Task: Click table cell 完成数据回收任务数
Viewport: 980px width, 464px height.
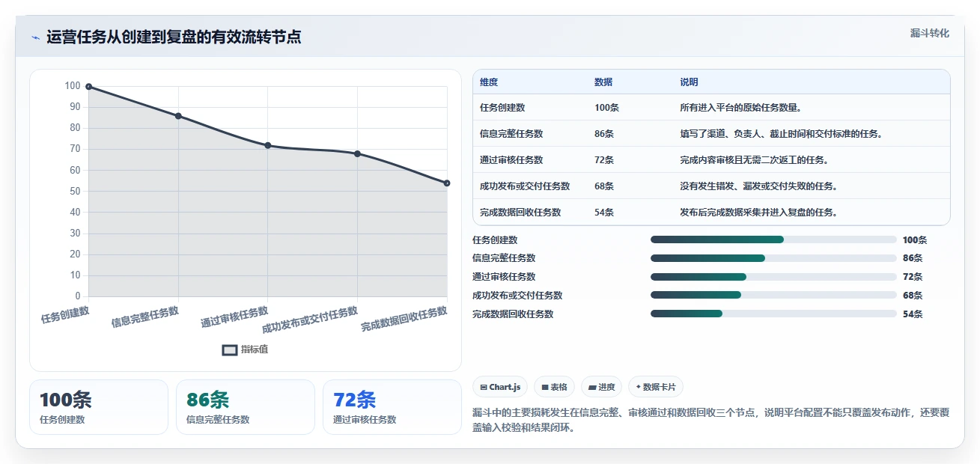Action: (x=520, y=213)
